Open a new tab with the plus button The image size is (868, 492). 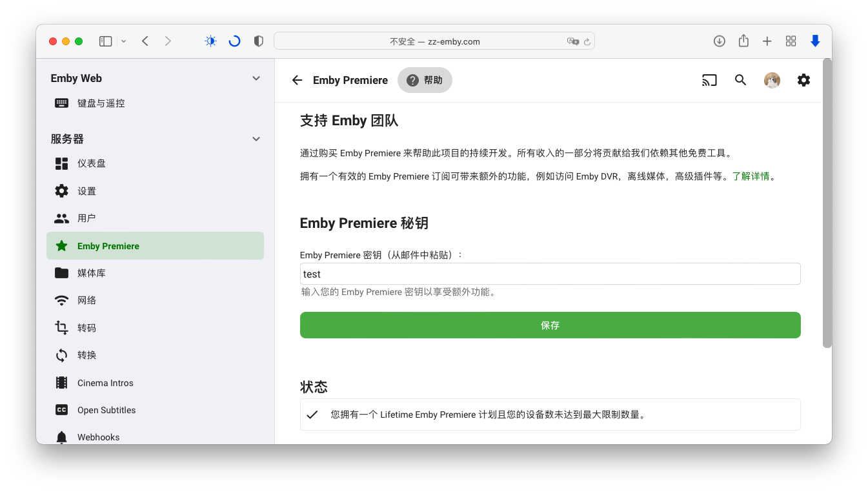(767, 41)
